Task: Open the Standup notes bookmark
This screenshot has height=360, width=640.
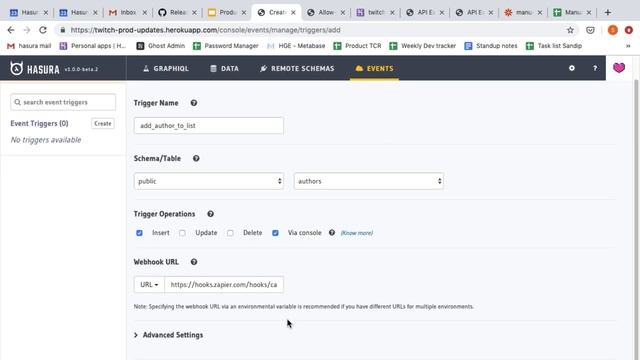Action: [x=491, y=46]
